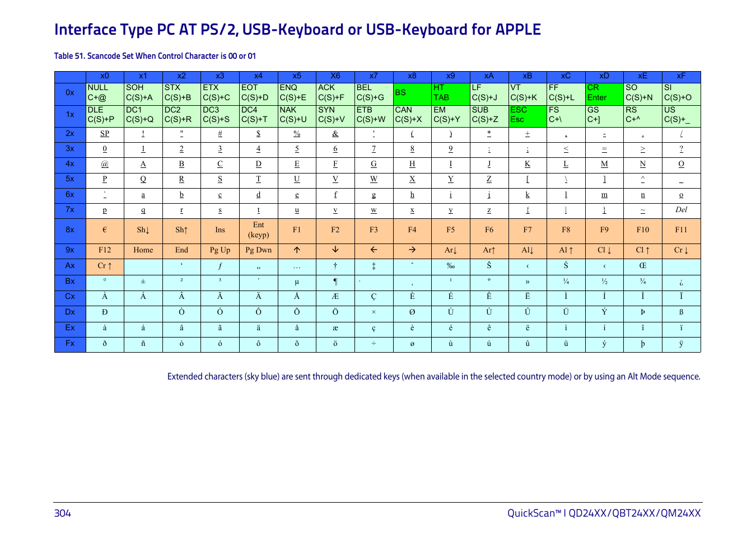Click the Œ cell in row Ax
Image resolution: width=756 pixels, height=534 pixels.
[643, 266]
